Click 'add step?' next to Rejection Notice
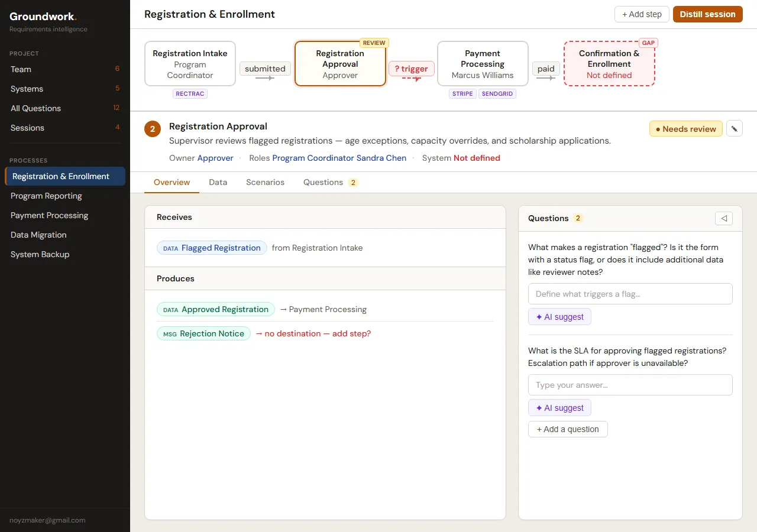The width and height of the screenshot is (757, 532). (351, 333)
